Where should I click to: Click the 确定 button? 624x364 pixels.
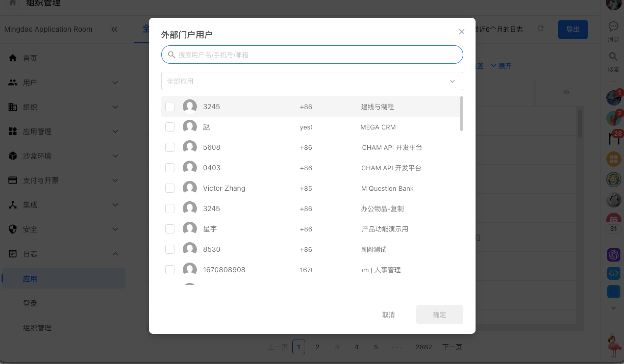tap(440, 315)
